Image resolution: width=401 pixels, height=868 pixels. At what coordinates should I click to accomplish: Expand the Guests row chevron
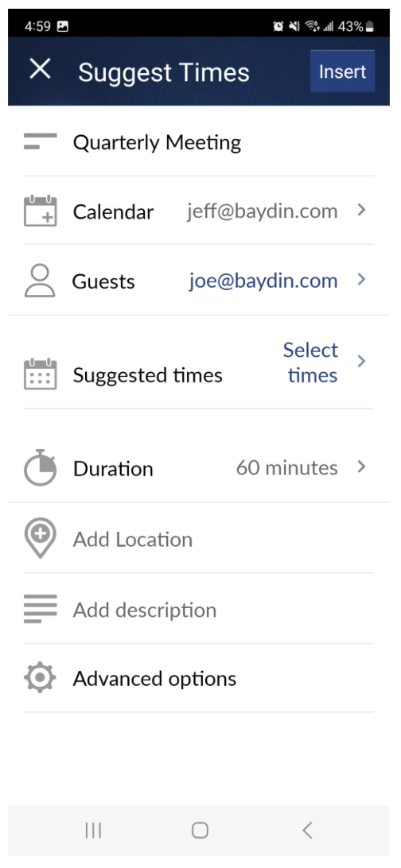[x=362, y=280]
